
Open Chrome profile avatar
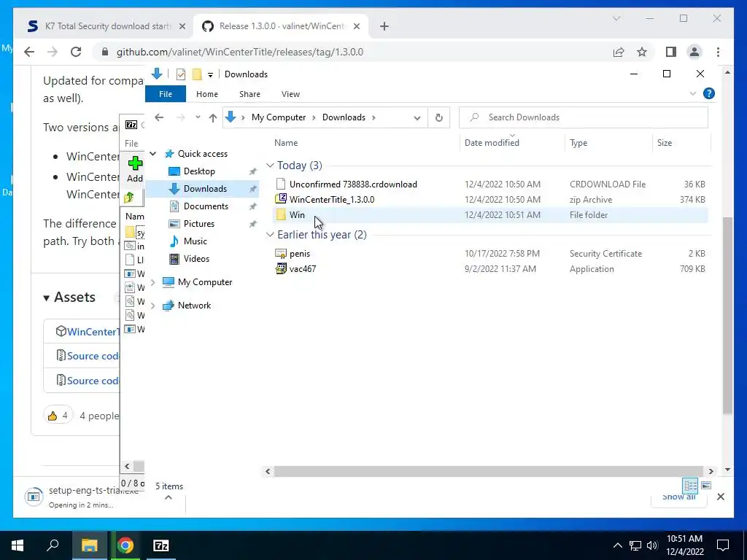pos(694,52)
